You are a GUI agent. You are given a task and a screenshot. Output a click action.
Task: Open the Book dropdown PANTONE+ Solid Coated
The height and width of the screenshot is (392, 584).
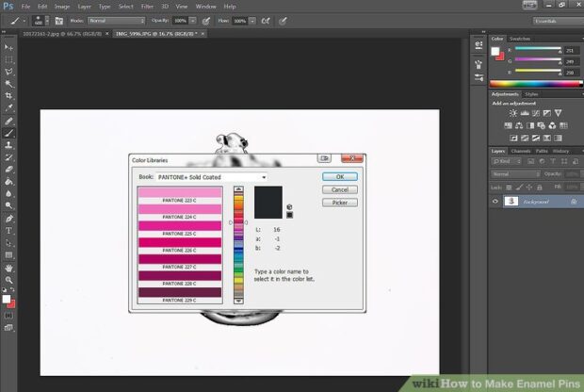212,177
